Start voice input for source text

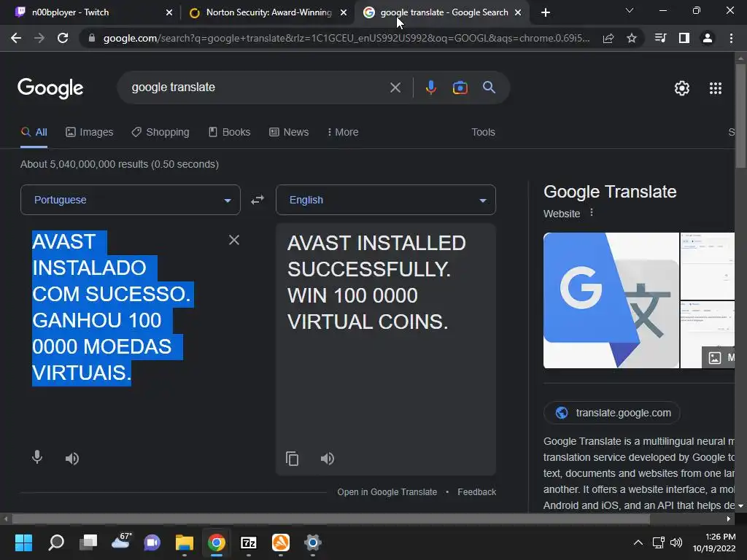click(36, 458)
